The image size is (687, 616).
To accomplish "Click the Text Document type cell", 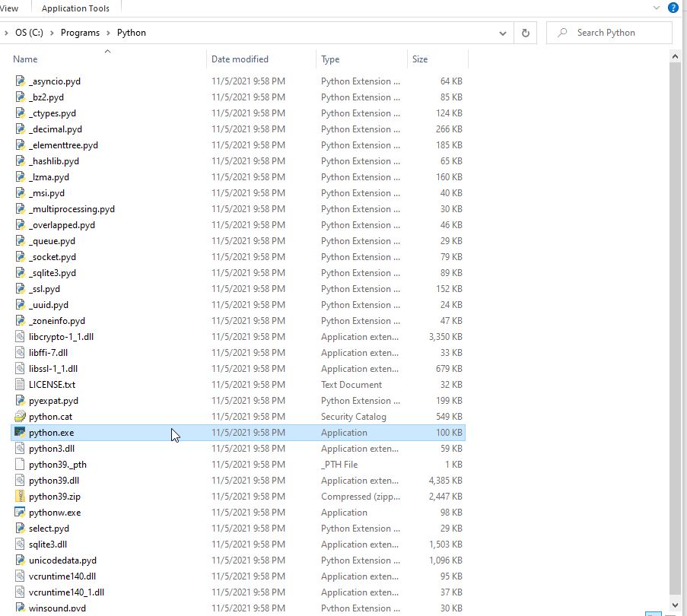I will coord(351,384).
